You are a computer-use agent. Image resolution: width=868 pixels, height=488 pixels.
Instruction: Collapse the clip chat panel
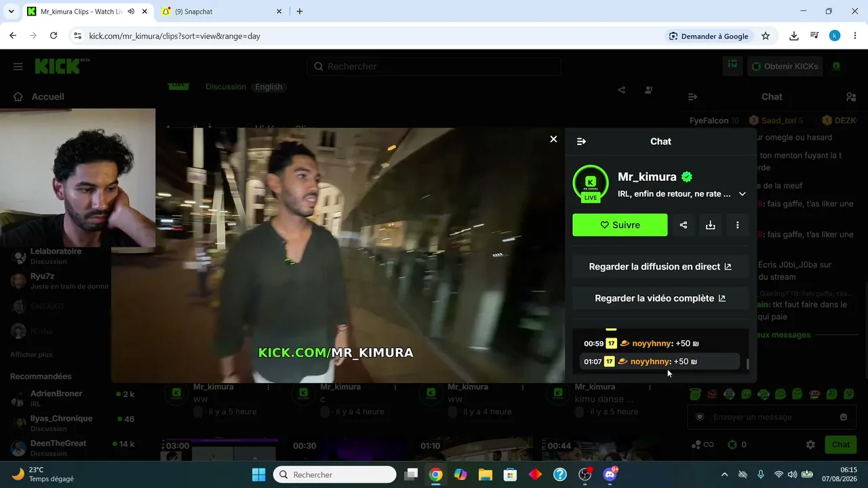[x=581, y=142]
